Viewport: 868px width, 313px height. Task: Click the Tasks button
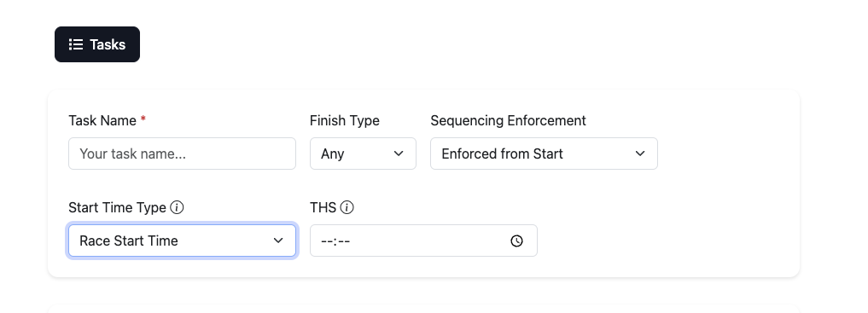click(x=97, y=44)
